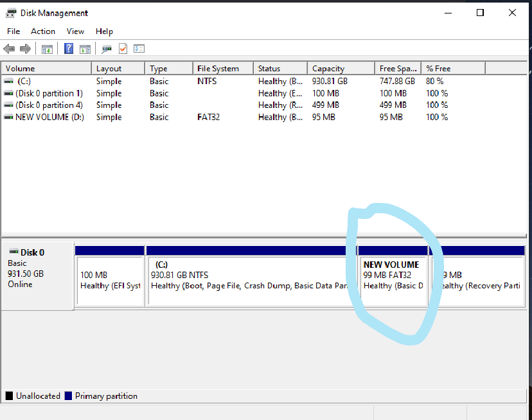Select NEW VOLUME (D:) in the volume list
The image size is (532, 420).
[49, 117]
